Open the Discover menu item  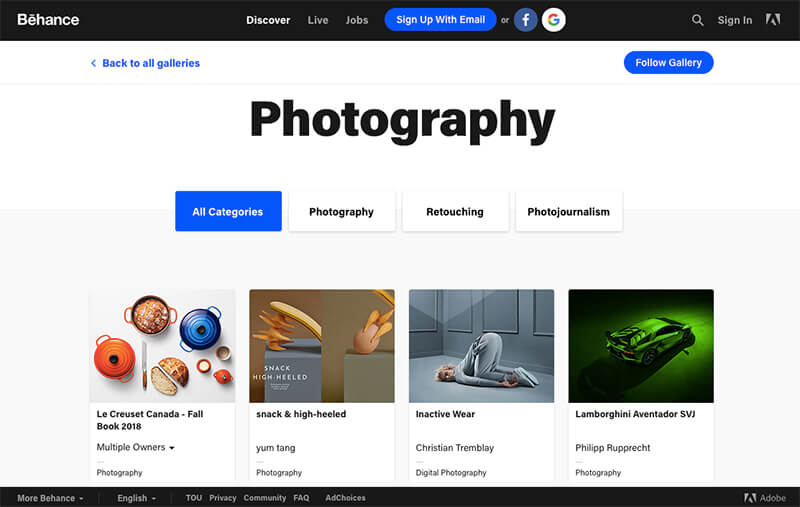(x=268, y=20)
